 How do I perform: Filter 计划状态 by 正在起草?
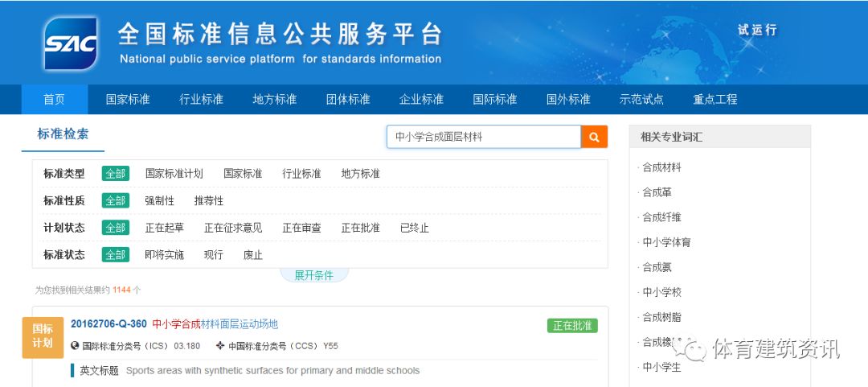[x=165, y=228]
